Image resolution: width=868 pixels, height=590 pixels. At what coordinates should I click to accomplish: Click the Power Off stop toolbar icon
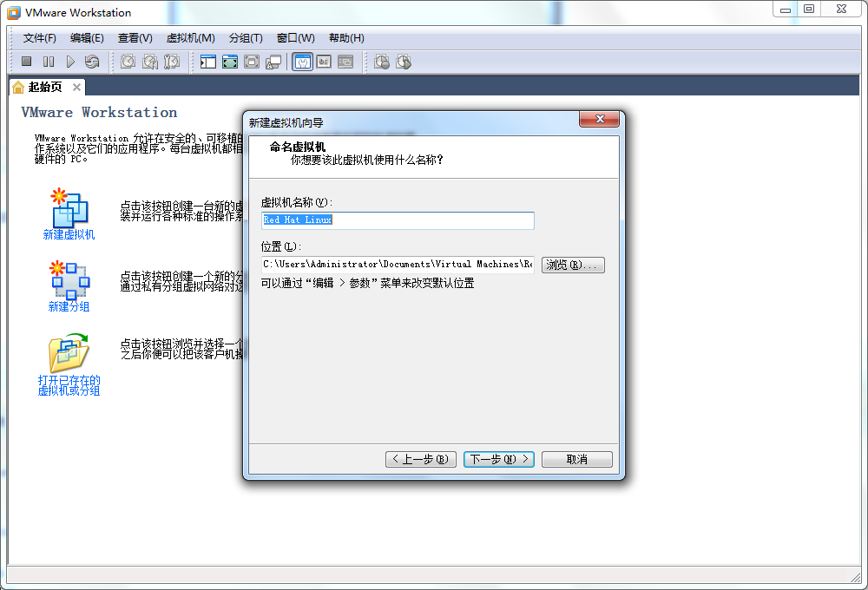click(26, 62)
